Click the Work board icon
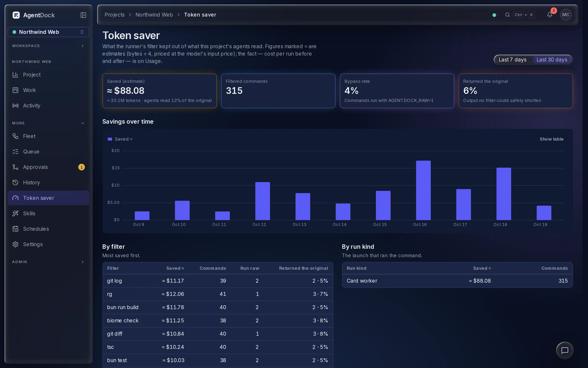Screen dimensions: 588x368 (15, 90)
